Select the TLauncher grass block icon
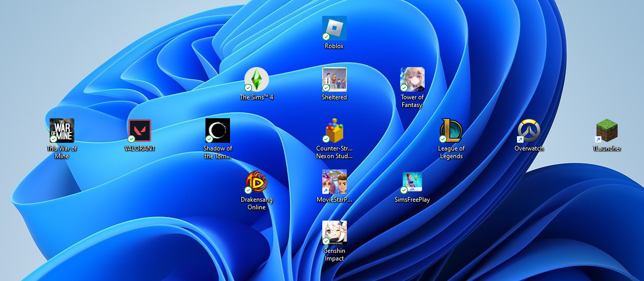The width and height of the screenshot is (644, 281). click(x=607, y=131)
